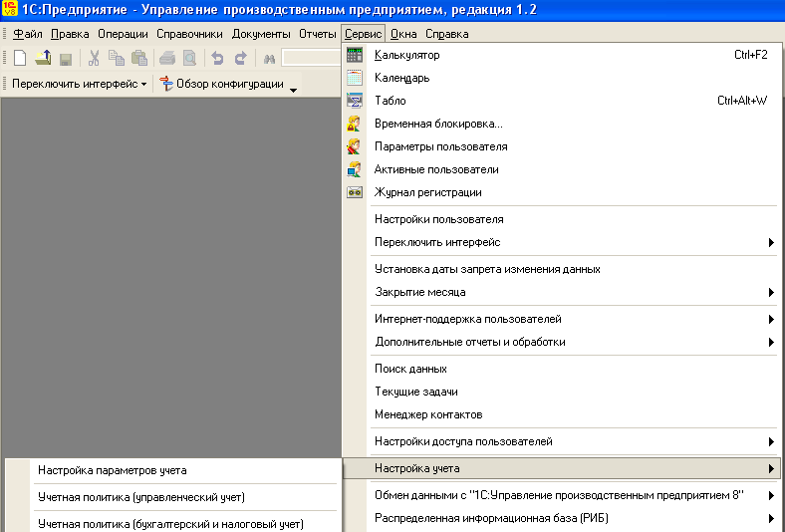Click the icon beside Журнал регистрации
Image resolution: width=785 pixels, height=532 pixels.
pyautogui.click(x=355, y=192)
